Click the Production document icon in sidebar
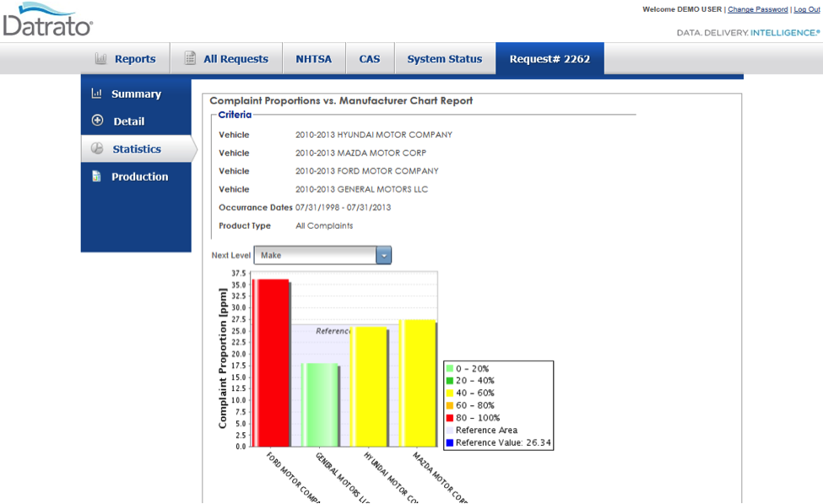This screenshot has width=823, height=504. point(96,176)
